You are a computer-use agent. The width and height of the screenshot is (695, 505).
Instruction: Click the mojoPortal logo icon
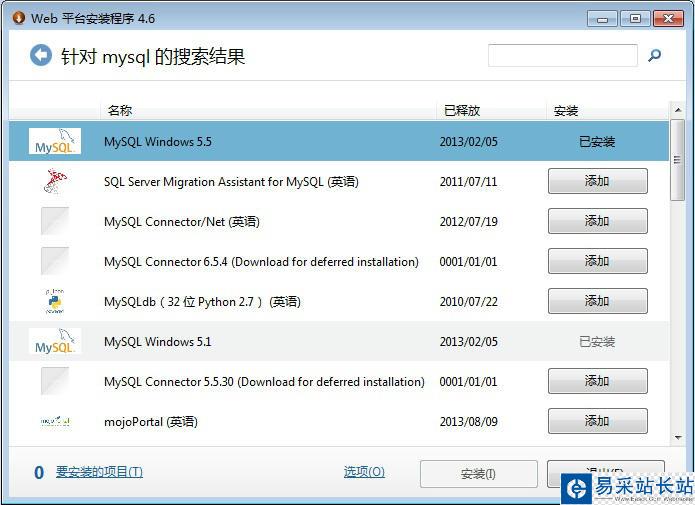coord(55,421)
